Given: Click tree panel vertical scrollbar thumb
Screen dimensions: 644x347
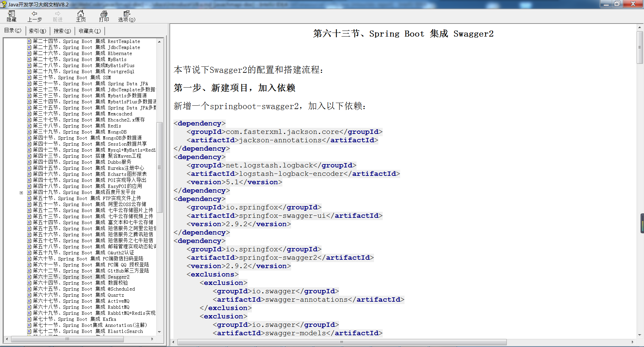Looking at the screenshot, I should pos(160,167).
